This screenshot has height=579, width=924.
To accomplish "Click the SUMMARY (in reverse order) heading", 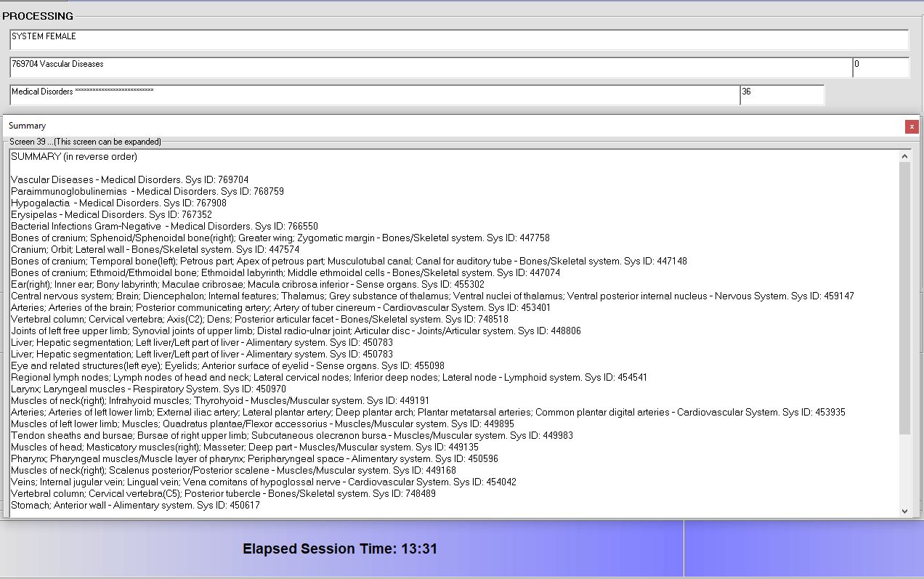I will (74, 156).
